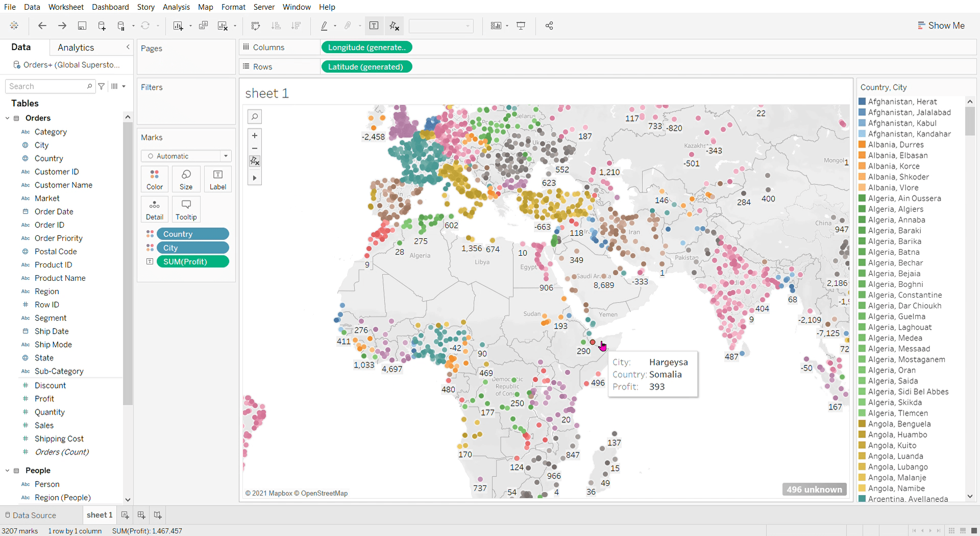This screenshot has width=980, height=536.
Task: Filter the data pane fields
Action: tap(102, 86)
